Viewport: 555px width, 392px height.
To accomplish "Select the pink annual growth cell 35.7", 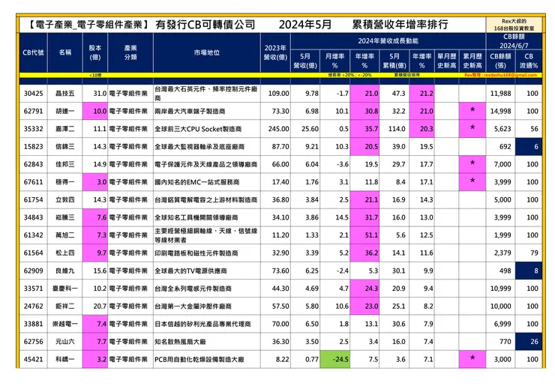I will pyautogui.click(x=364, y=129).
